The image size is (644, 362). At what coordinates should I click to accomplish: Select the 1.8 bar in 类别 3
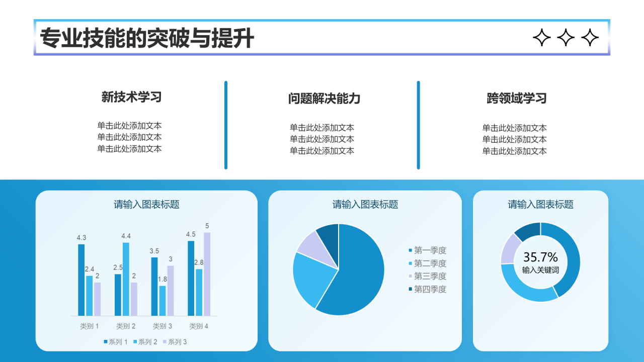[163, 301]
